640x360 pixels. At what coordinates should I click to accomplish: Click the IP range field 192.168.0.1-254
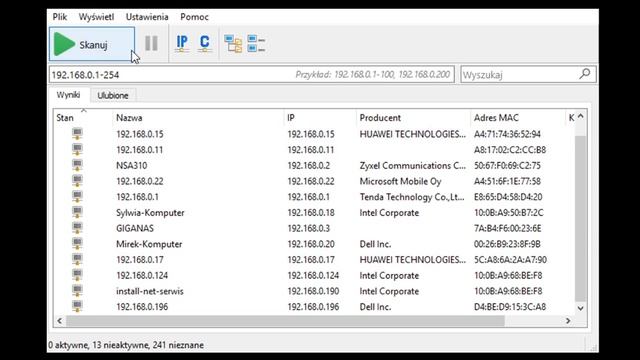pos(252,75)
